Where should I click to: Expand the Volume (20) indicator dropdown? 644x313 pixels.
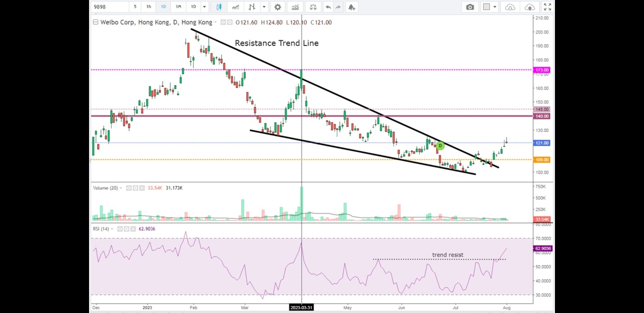(121, 188)
